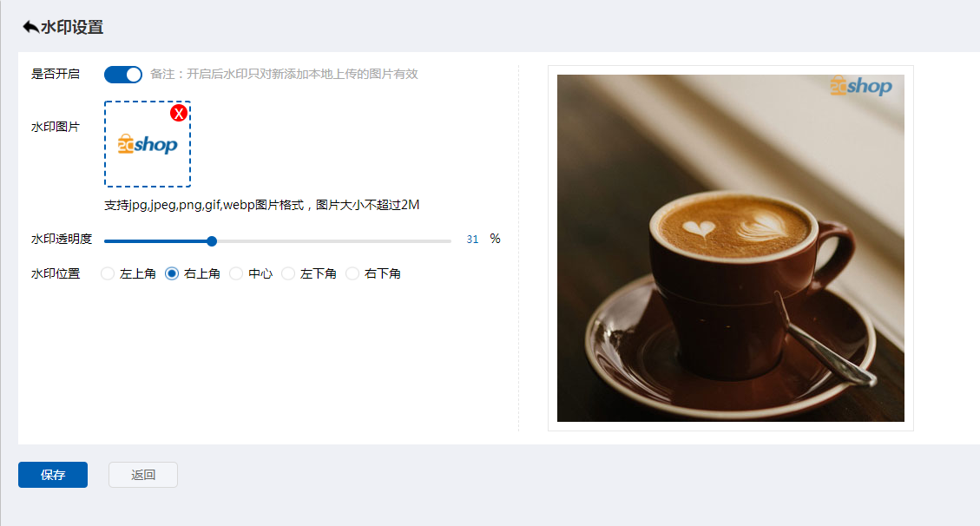Click the 水印透明度 slider handle
The width and height of the screenshot is (980, 526).
[x=212, y=241]
